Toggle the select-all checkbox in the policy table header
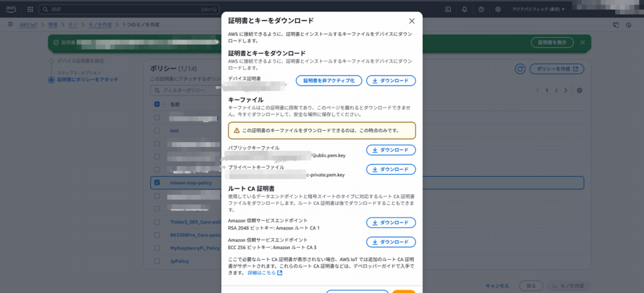The width and height of the screenshot is (644, 293). pyautogui.click(x=157, y=104)
